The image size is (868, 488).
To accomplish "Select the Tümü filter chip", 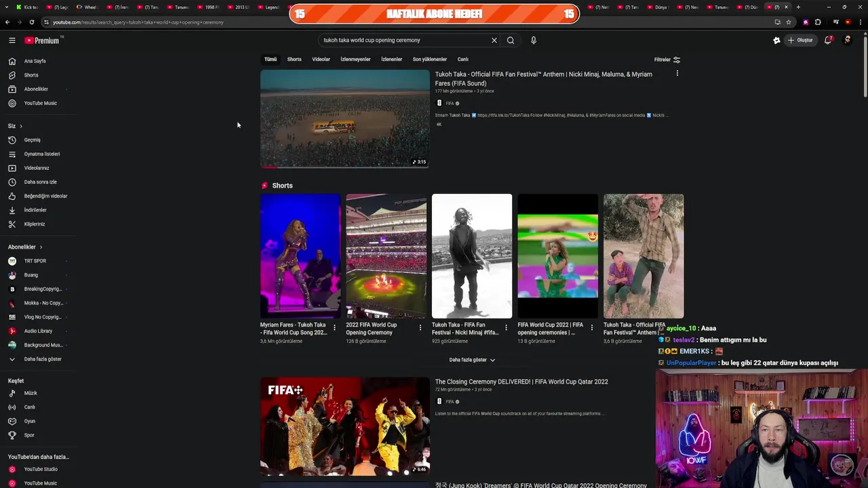I will point(271,59).
